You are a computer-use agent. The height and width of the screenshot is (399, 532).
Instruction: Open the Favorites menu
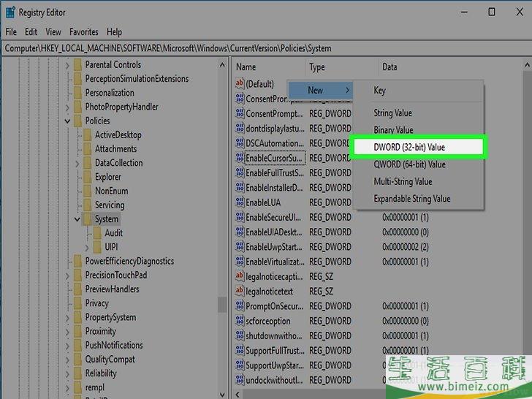click(x=83, y=32)
